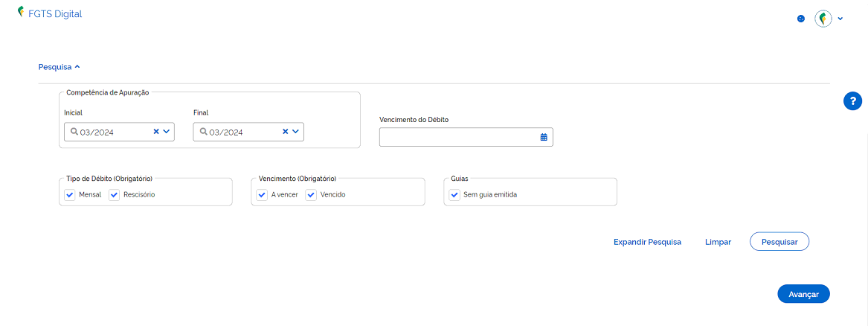Click the Expandir Pesquisa link
Screen dimensions: 868x326
pyautogui.click(x=647, y=242)
